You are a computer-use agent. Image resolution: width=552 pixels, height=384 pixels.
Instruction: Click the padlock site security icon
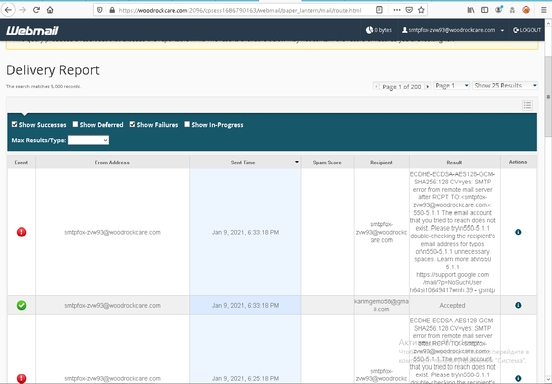click(x=112, y=10)
